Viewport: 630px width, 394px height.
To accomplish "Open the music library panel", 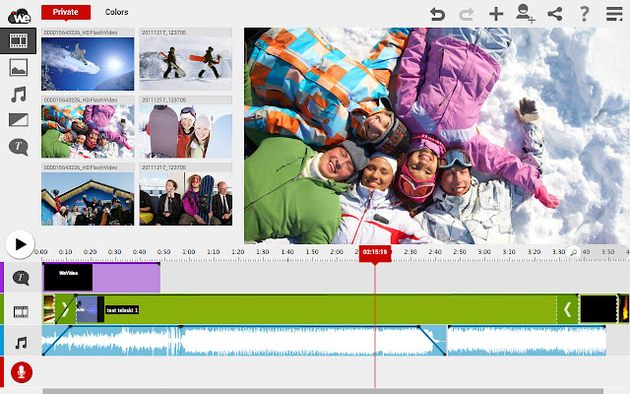I will coord(18,94).
